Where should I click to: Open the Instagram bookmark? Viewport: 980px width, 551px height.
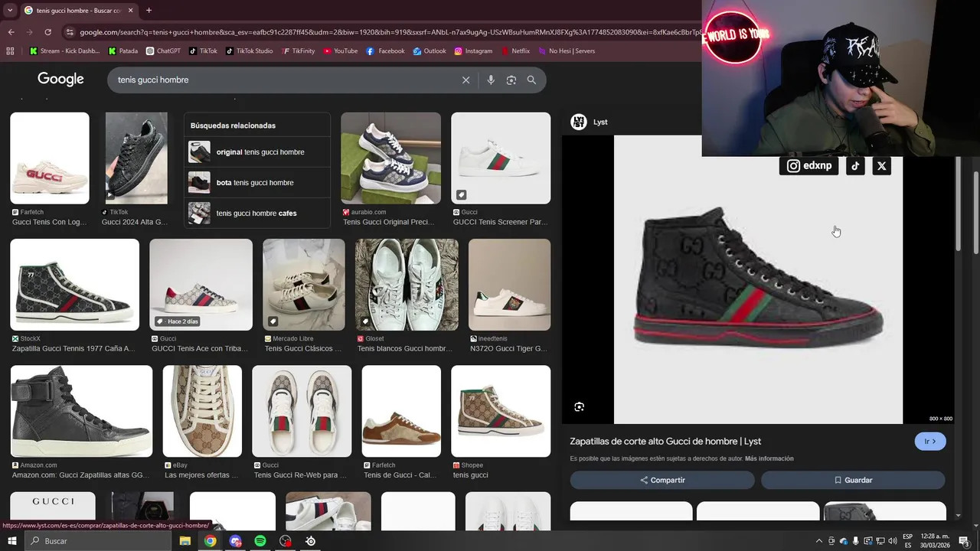click(x=473, y=51)
